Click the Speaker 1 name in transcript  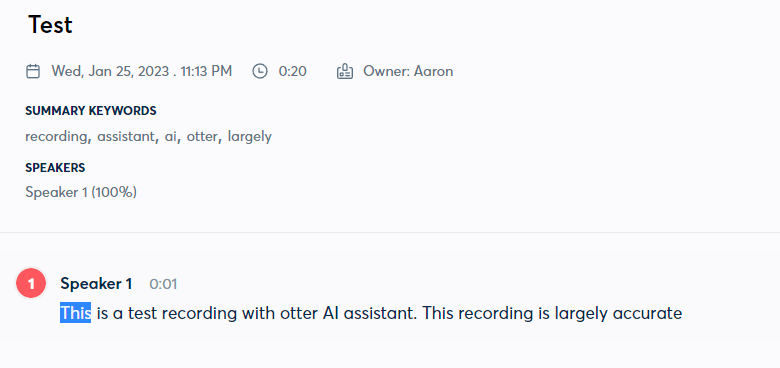coord(96,284)
